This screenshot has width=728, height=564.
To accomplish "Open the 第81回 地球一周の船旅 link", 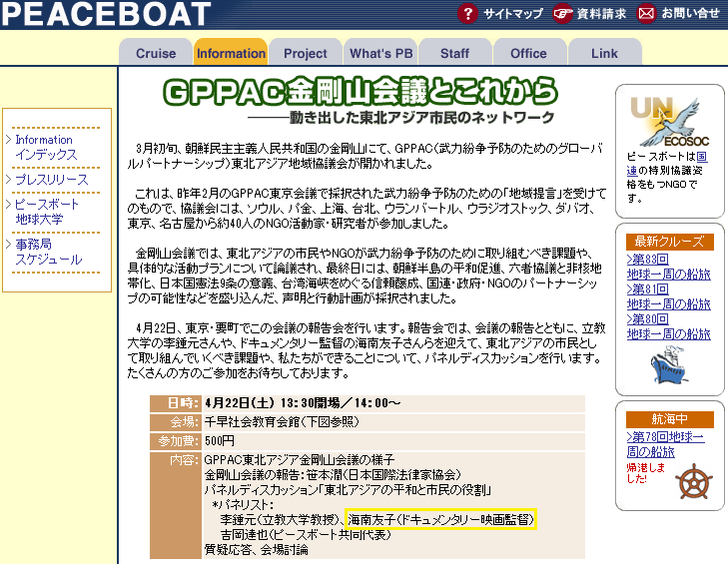I will pos(668,296).
